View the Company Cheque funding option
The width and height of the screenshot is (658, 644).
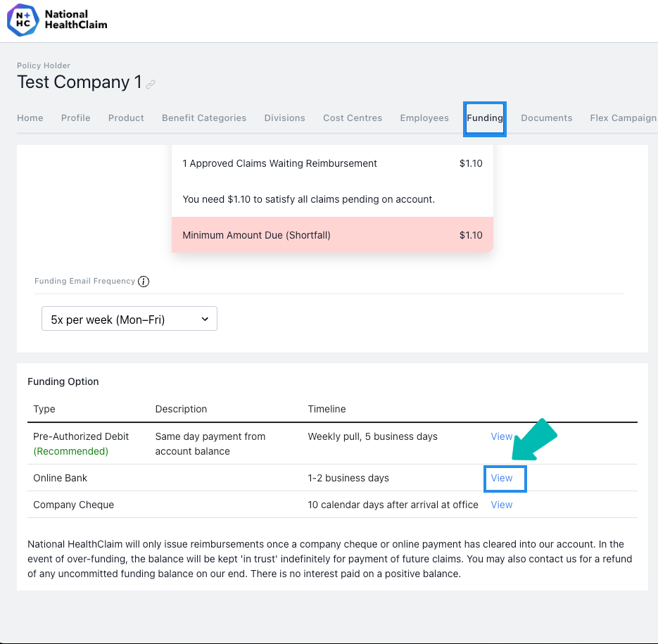pos(502,505)
